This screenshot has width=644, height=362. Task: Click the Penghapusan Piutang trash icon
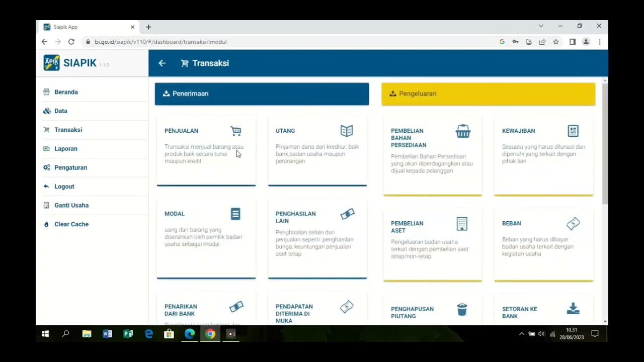click(462, 309)
